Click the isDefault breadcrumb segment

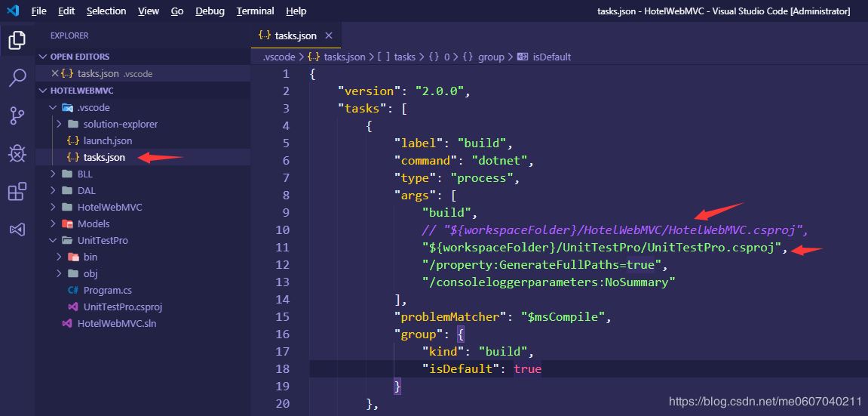tap(544, 57)
